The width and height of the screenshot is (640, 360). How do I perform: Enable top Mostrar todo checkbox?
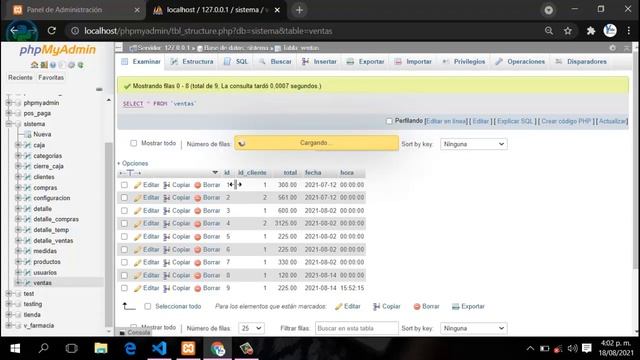tap(133, 143)
